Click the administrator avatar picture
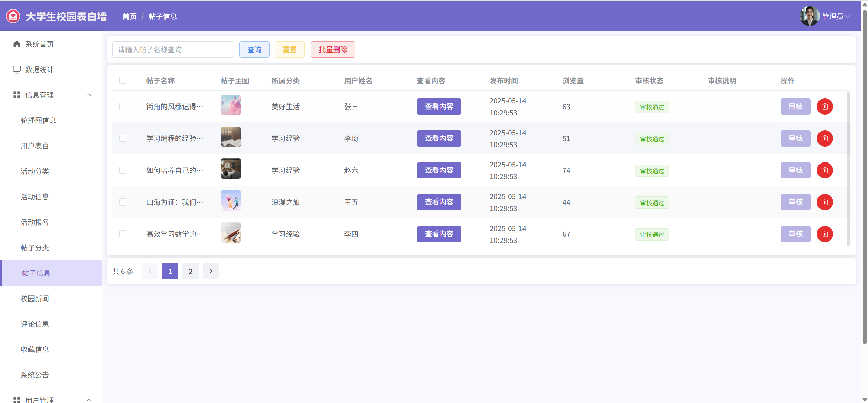Image resolution: width=868 pixels, height=403 pixels. [809, 16]
